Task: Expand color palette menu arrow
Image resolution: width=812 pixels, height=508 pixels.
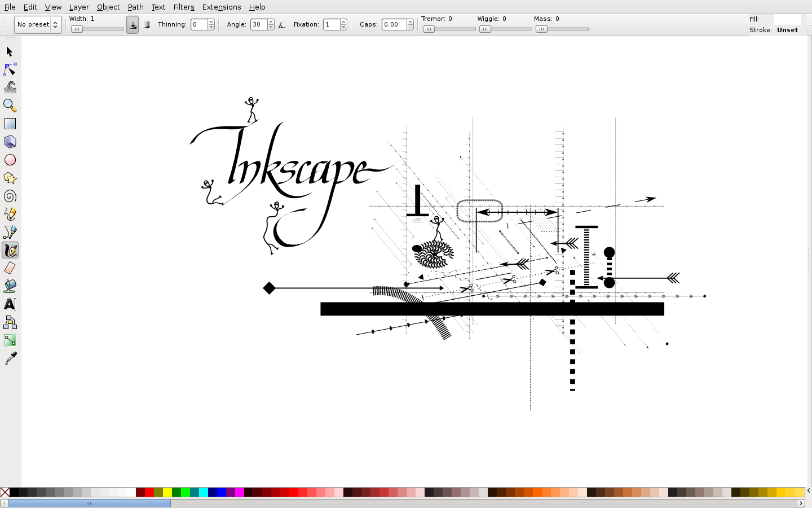Action: pyautogui.click(x=808, y=491)
